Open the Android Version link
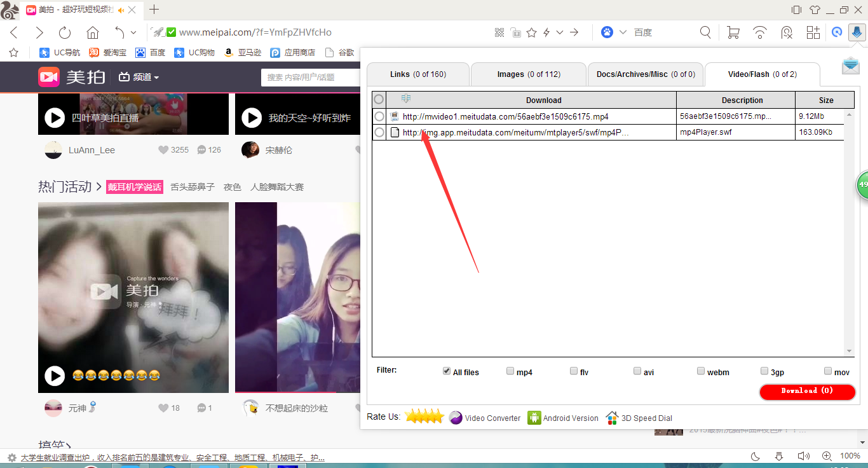Viewport: 868px width, 468px height. (x=563, y=418)
